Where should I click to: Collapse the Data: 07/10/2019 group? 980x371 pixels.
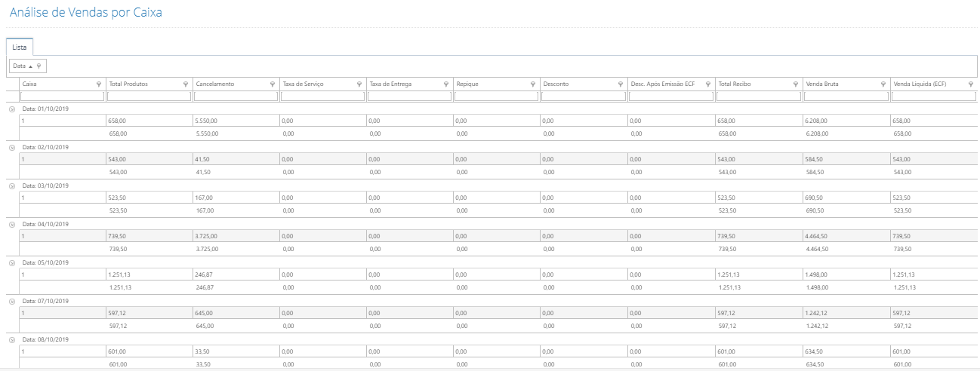tap(12, 301)
